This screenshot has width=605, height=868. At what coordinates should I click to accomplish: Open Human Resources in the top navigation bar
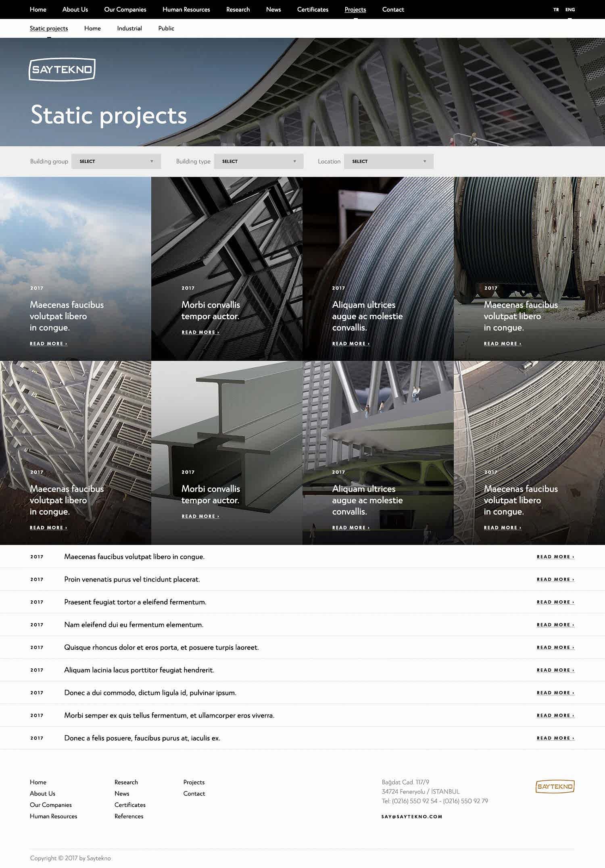186,9
